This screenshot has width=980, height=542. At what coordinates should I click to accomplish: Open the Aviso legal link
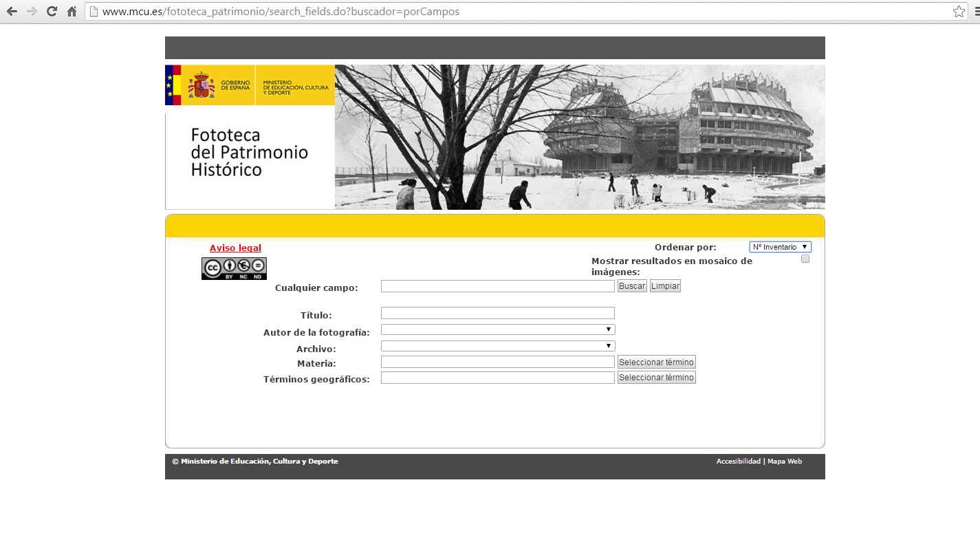235,248
